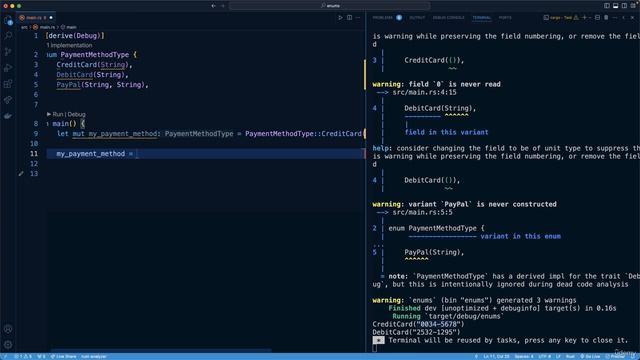Click the pencil code action icon by line 13

(21, 173)
